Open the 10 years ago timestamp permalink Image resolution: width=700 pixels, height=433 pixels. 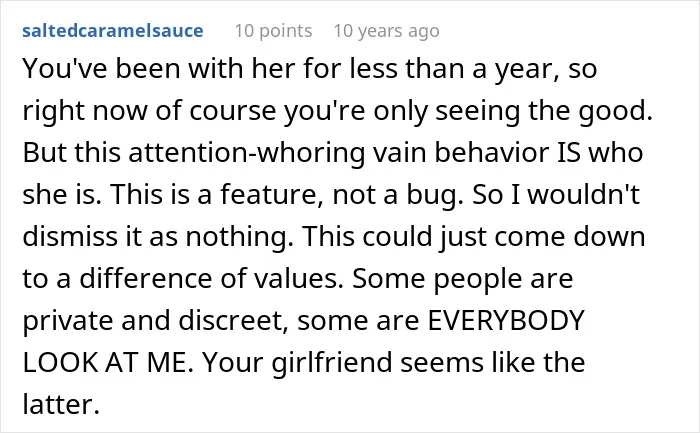point(387,31)
